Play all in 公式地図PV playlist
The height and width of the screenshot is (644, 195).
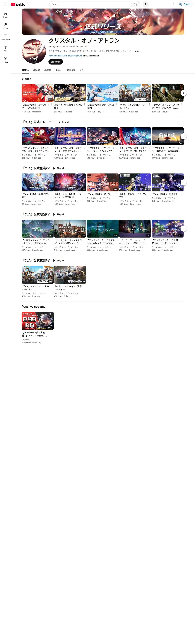tap(58, 215)
